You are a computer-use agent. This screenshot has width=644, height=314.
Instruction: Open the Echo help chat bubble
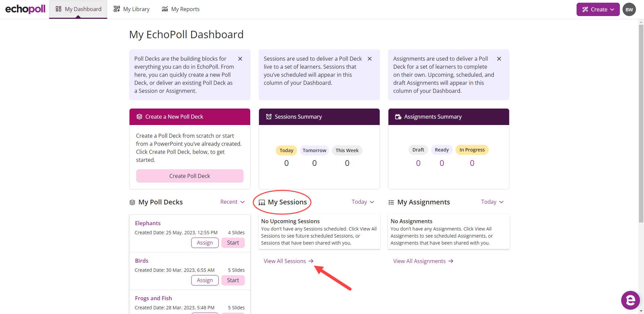630,300
